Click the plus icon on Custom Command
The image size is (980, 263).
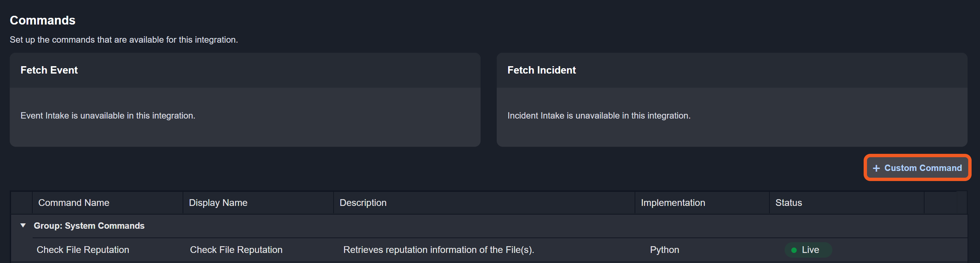point(876,168)
